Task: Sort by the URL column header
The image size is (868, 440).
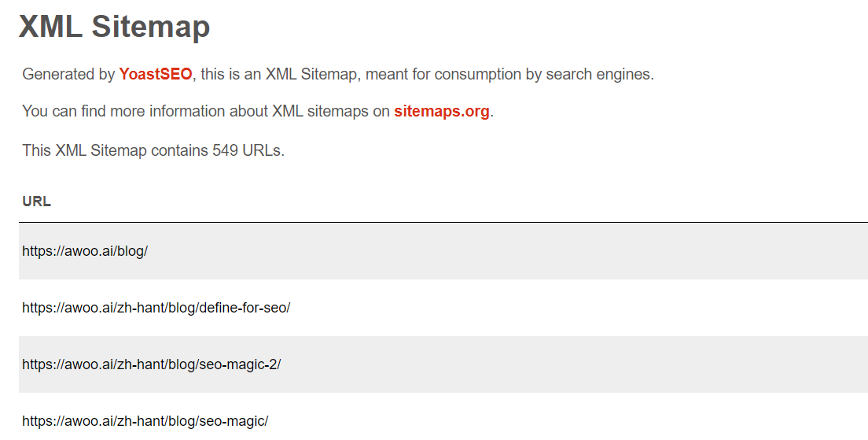Action: click(36, 202)
